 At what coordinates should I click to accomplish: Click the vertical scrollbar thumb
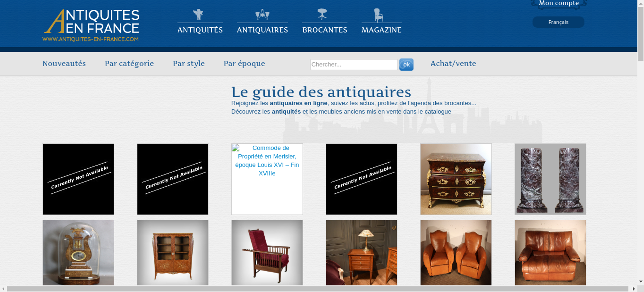(x=641, y=34)
